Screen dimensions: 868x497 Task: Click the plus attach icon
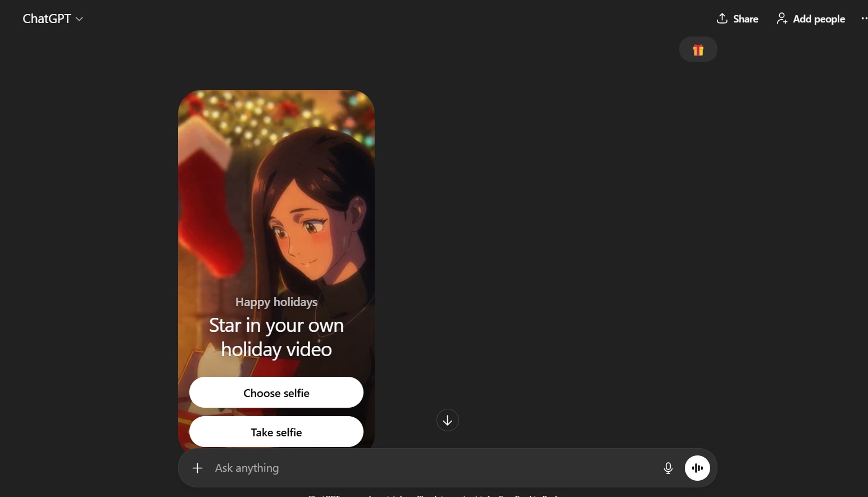click(197, 468)
